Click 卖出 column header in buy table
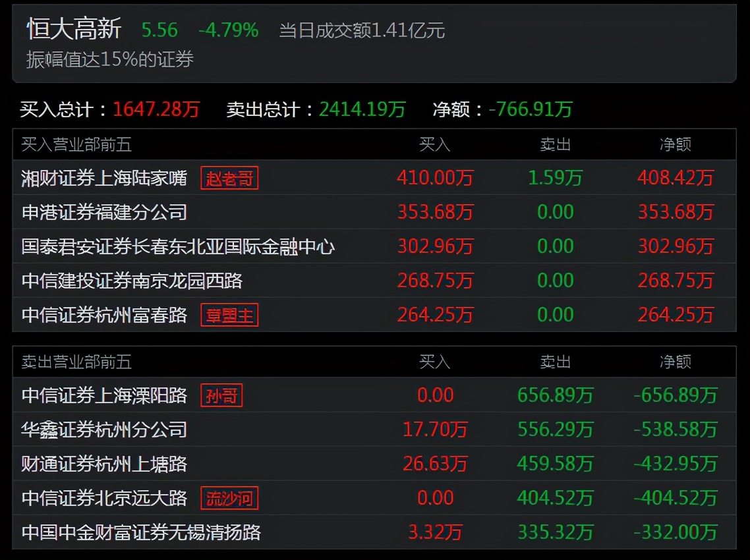Image resolution: width=750 pixels, height=560 pixels. click(556, 144)
